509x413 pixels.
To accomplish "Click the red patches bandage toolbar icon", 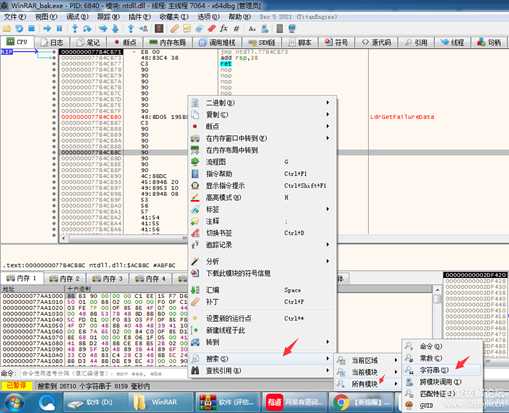I will 212,29.
